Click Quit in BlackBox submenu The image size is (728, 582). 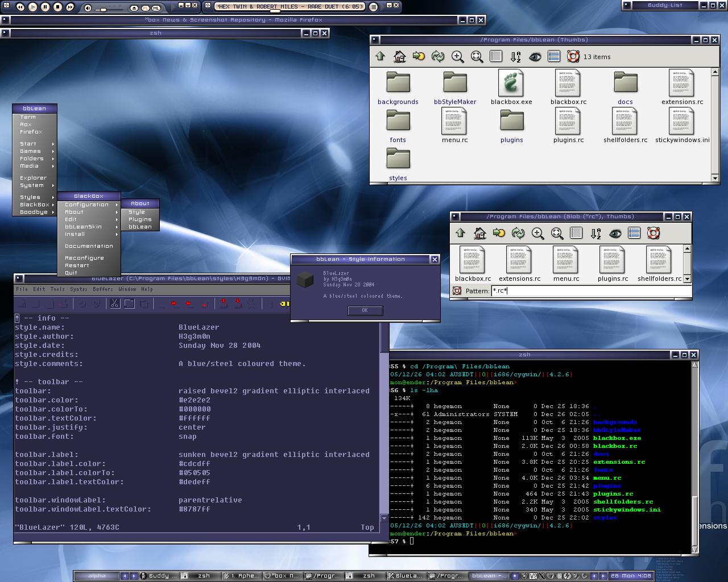pos(89,273)
